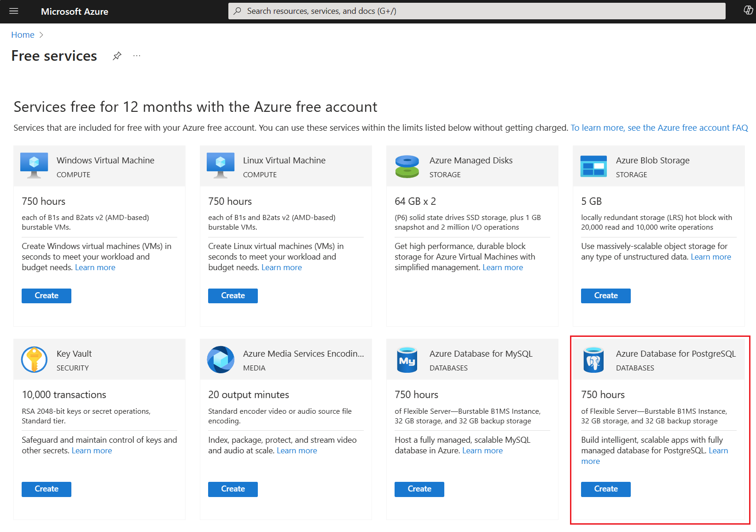Create a Linux Virtual Machine
Viewport: 756px width, 532px height.
click(x=233, y=295)
